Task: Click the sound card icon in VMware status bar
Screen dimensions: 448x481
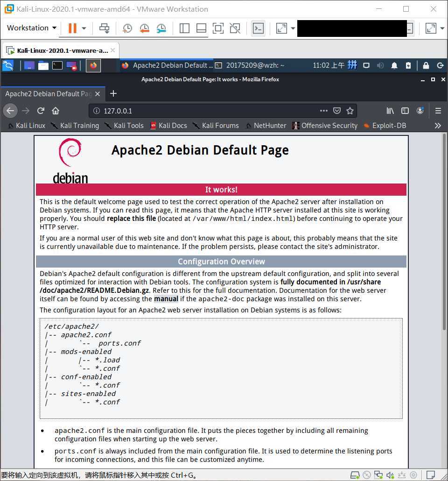Action: tap(390, 475)
